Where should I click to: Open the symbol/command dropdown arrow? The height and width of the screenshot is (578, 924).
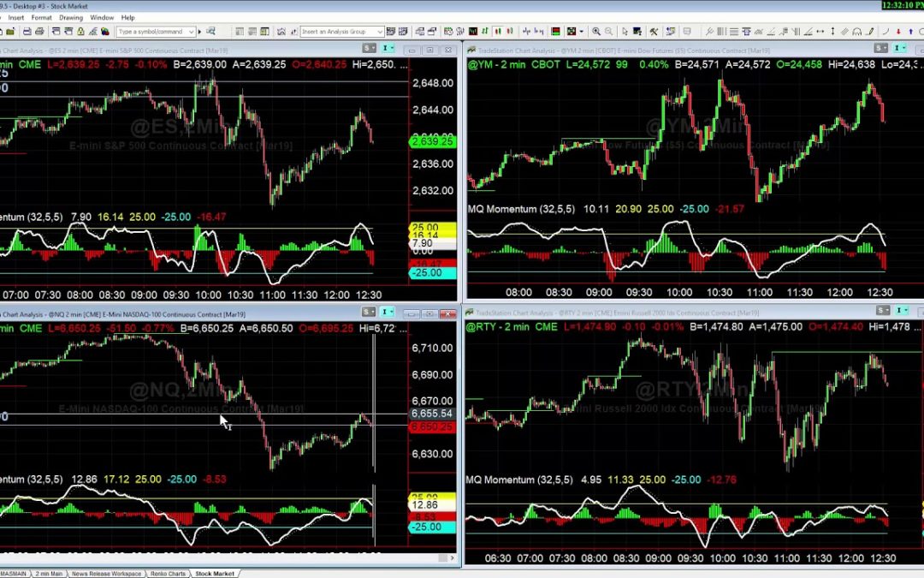tap(192, 32)
